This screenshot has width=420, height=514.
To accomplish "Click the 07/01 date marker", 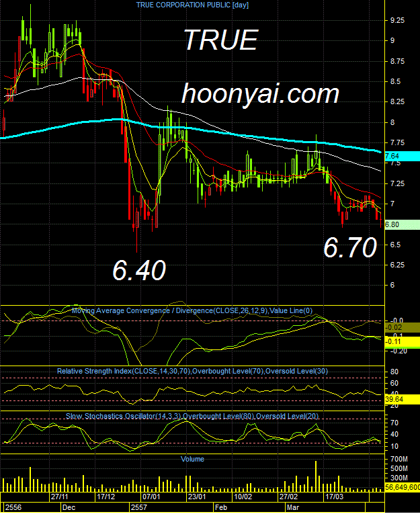I will tap(151, 497).
